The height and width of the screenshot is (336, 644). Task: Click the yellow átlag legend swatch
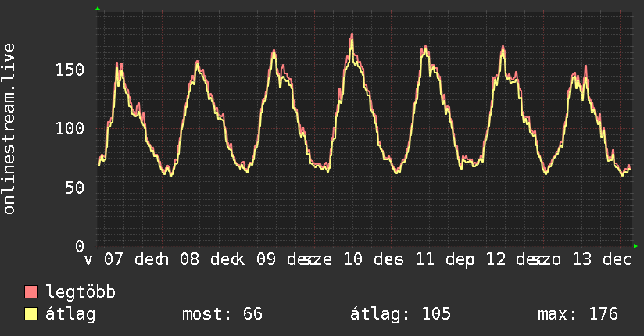pos(30,314)
